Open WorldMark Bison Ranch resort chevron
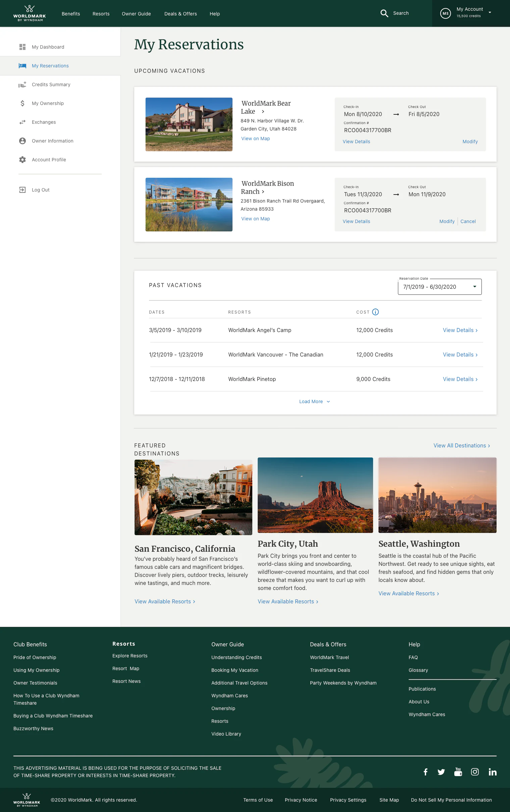This screenshot has width=510, height=812. (x=263, y=192)
